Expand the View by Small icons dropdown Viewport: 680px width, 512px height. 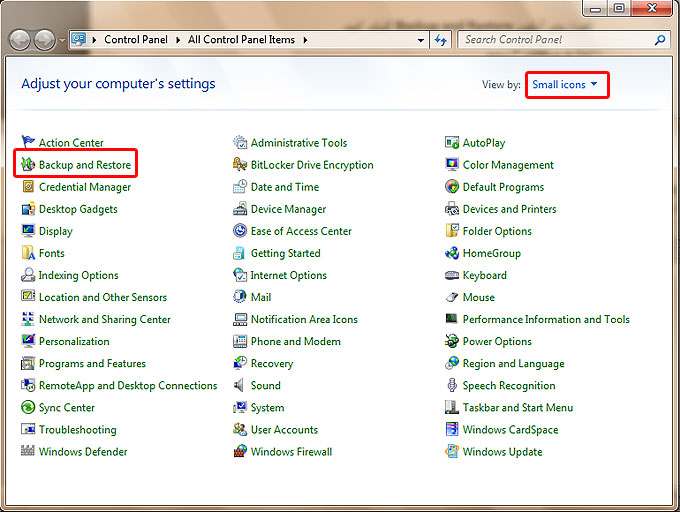(x=566, y=85)
